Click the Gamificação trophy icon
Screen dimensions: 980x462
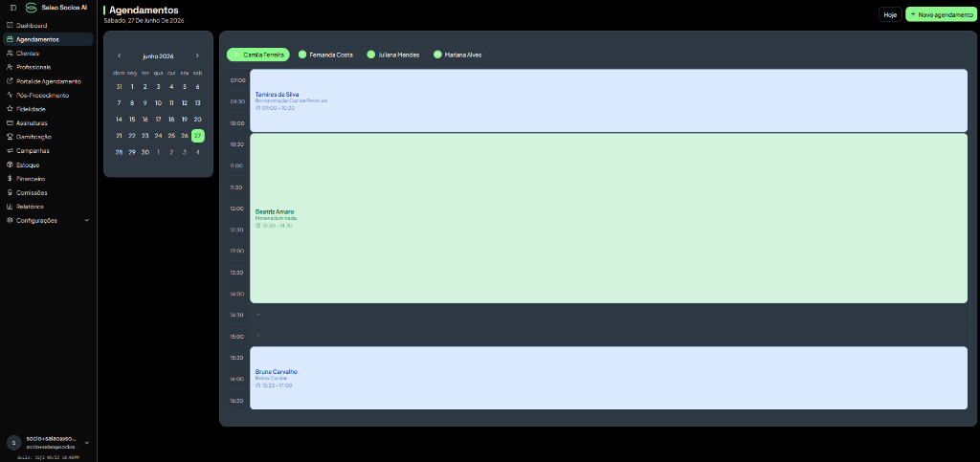pyautogui.click(x=10, y=137)
